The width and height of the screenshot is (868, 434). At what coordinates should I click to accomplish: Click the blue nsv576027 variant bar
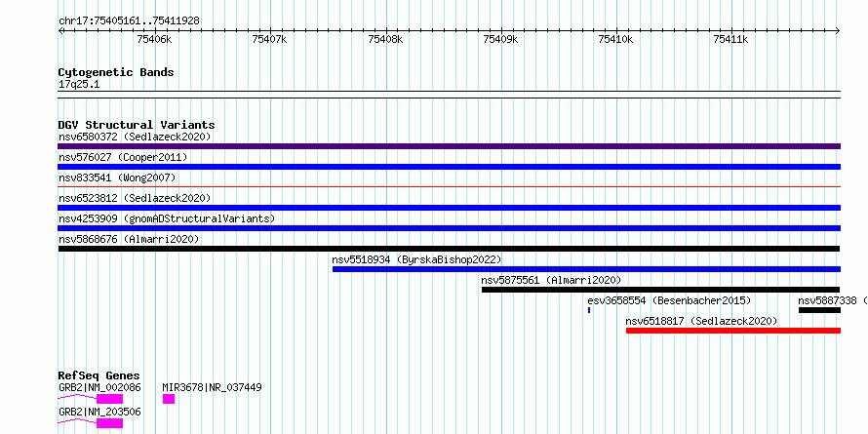(449, 167)
